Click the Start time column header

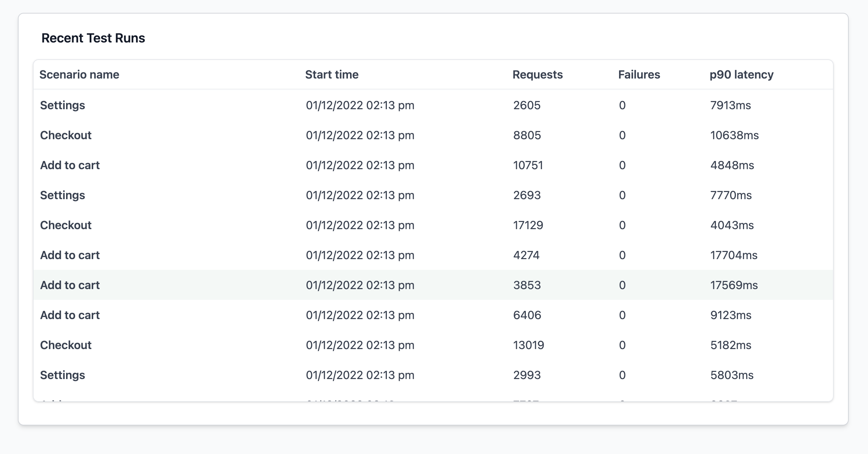332,75
